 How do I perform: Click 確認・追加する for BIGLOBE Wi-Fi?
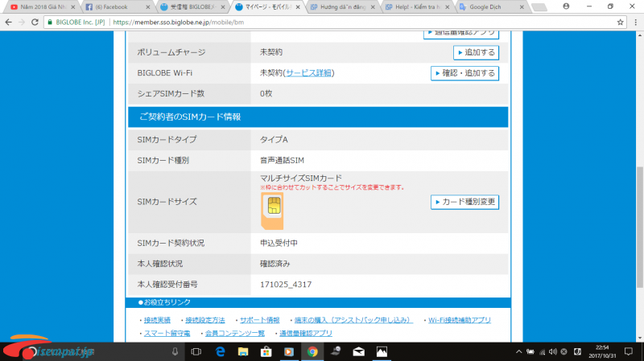click(x=464, y=73)
